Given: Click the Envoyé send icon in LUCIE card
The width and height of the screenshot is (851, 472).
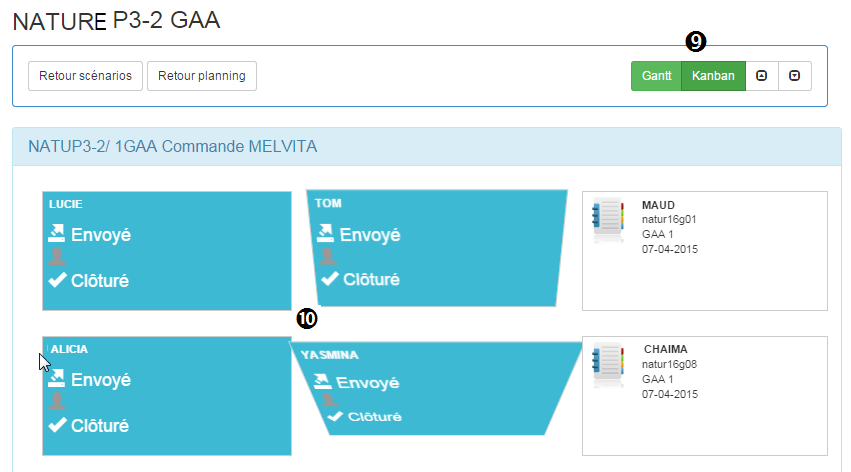Looking at the screenshot, I should tap(56, 234).
